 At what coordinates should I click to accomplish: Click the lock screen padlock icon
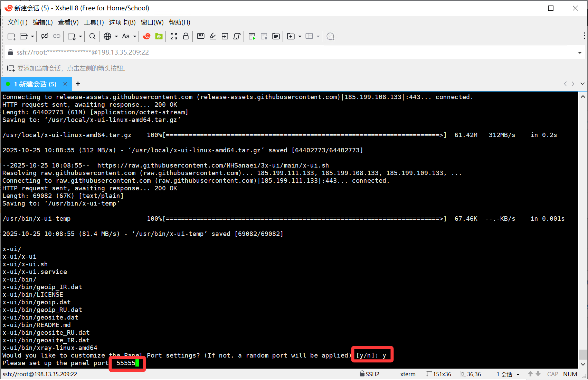[x=186, y=36]
